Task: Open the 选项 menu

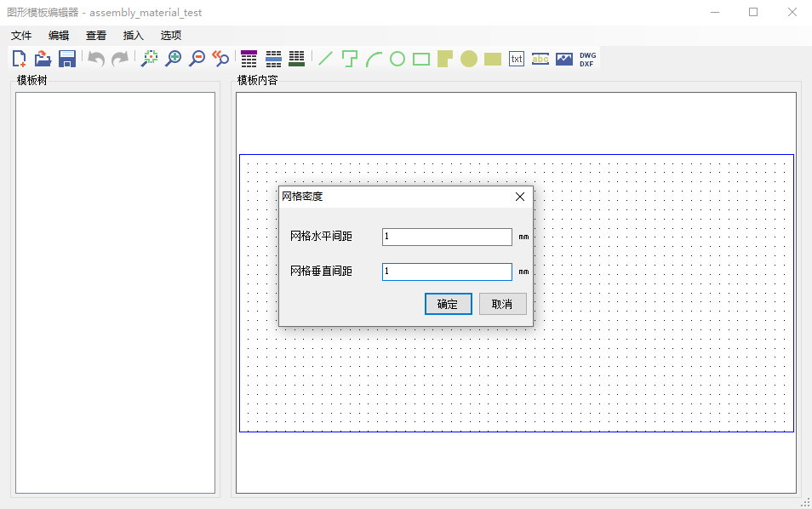Action: pos(170,35)
